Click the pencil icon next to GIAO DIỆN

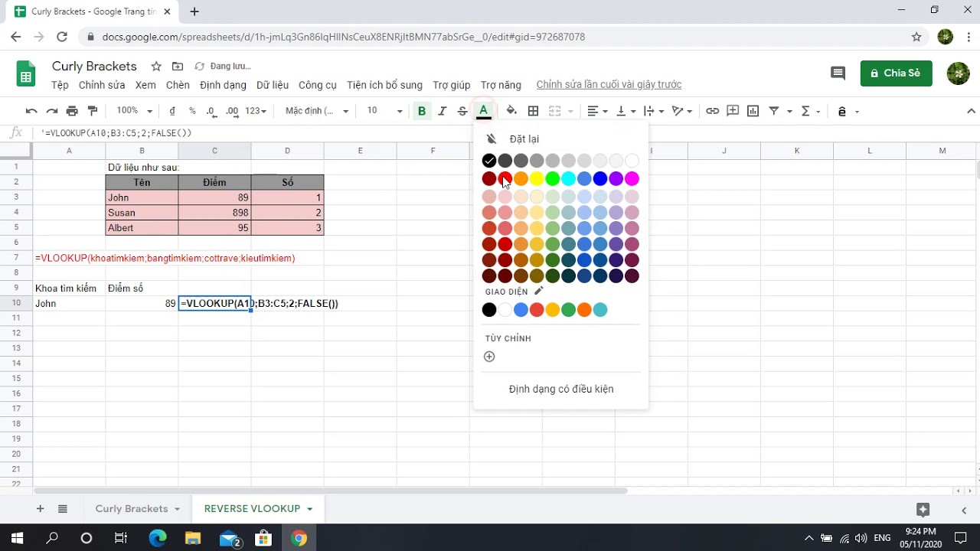coord(538,291)
